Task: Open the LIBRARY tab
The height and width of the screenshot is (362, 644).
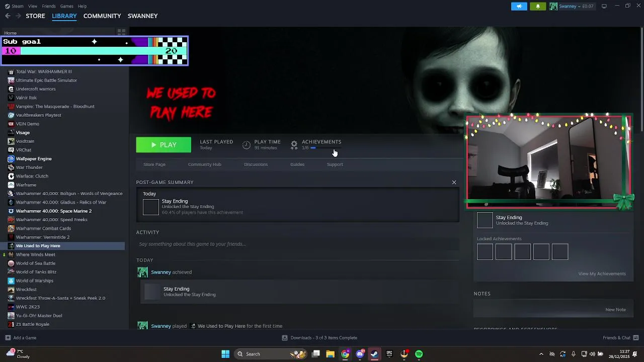Action: pos(64,16)
